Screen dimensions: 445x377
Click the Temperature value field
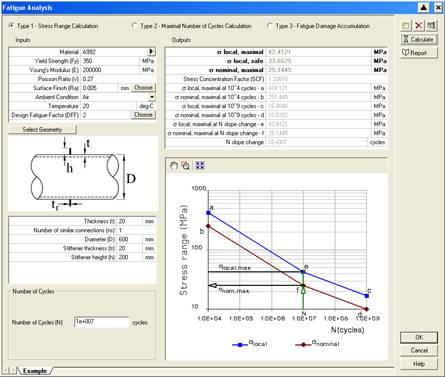[108, 106]
